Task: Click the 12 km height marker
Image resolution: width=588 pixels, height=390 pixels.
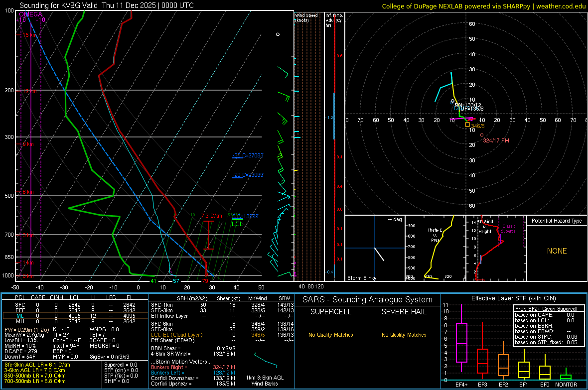Action: click(x=30, y=91)
